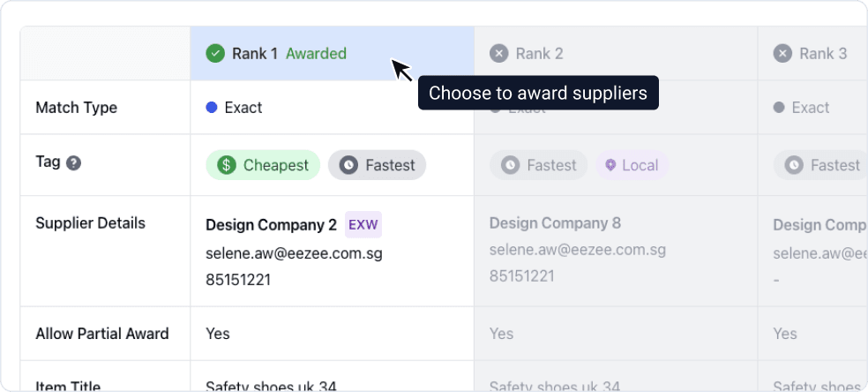Click the Cheapest tag badge
The height and width of the screenshot is (392, 868).
[263, 165]
